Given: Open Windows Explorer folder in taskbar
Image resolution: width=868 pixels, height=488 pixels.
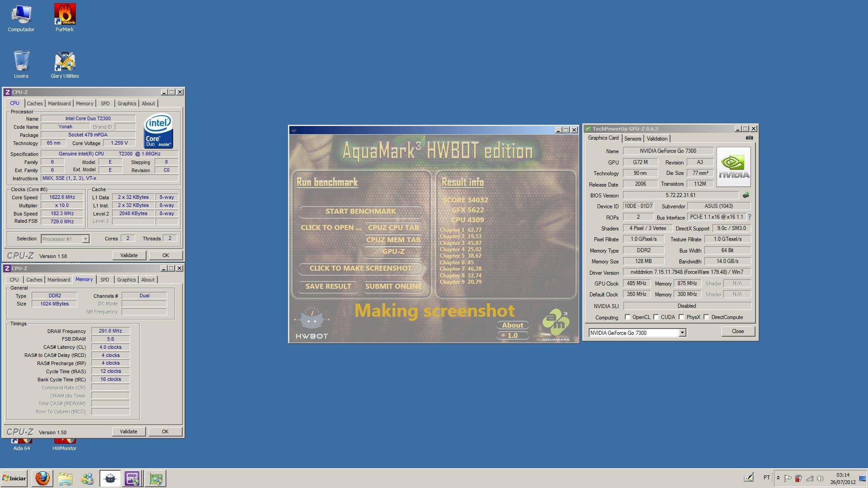Looking at the screenshot, I should click(x=65, y=479).
